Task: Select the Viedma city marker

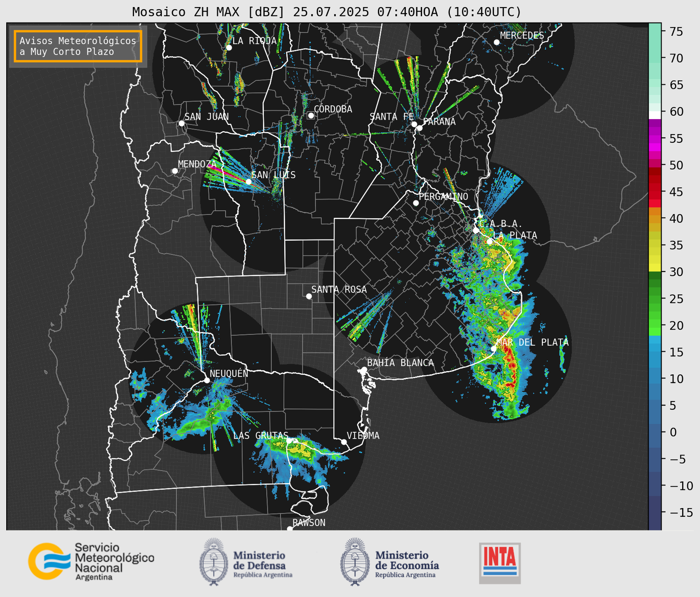Action: tap(344, 442)
